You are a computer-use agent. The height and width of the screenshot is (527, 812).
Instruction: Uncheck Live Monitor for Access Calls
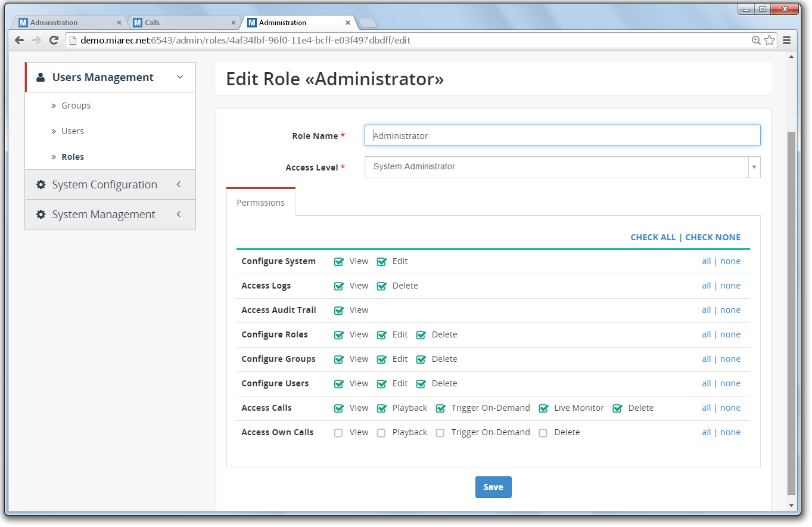coord(543,408)
